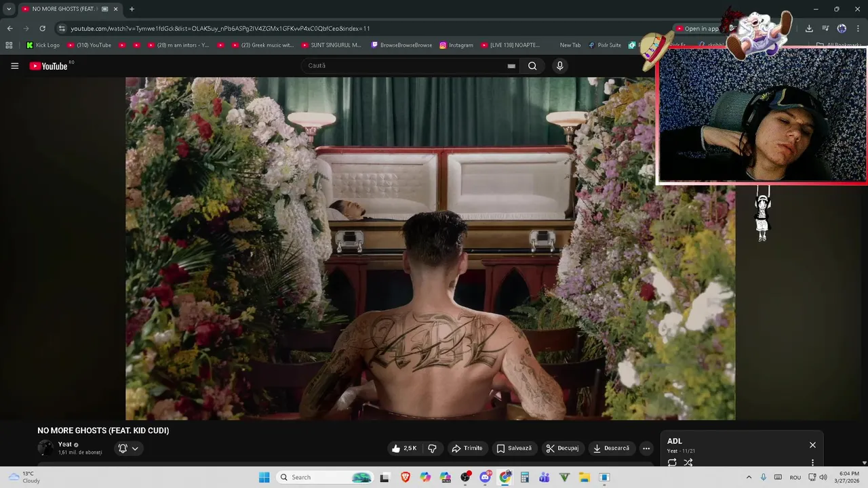Dislike the video with thumbs-down
The height and width of the screenshot is (488, 868).
pos(433,448)
